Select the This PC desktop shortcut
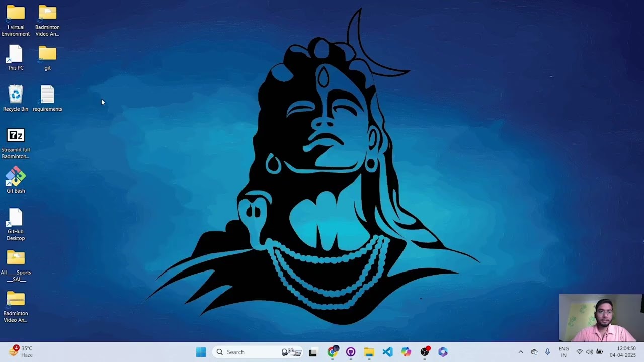 pyautogui.click(x=16, y=58)
